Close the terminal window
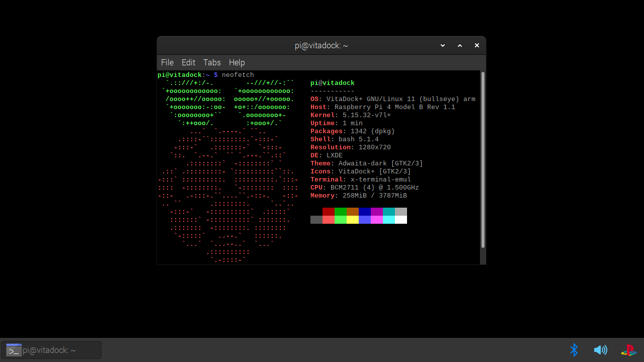 tap(477, 45)
